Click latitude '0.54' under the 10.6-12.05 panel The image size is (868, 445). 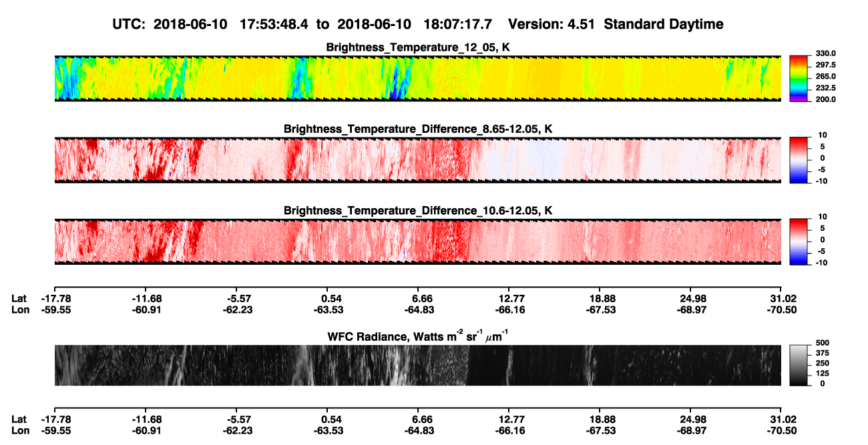coord(332,298)
